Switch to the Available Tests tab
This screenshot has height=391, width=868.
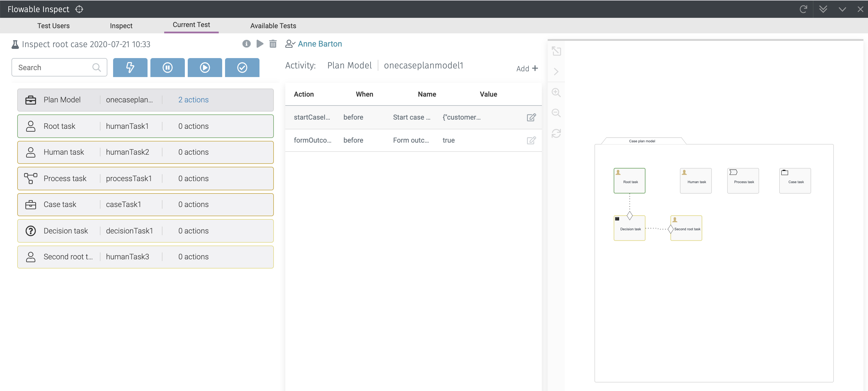point(273,26)
